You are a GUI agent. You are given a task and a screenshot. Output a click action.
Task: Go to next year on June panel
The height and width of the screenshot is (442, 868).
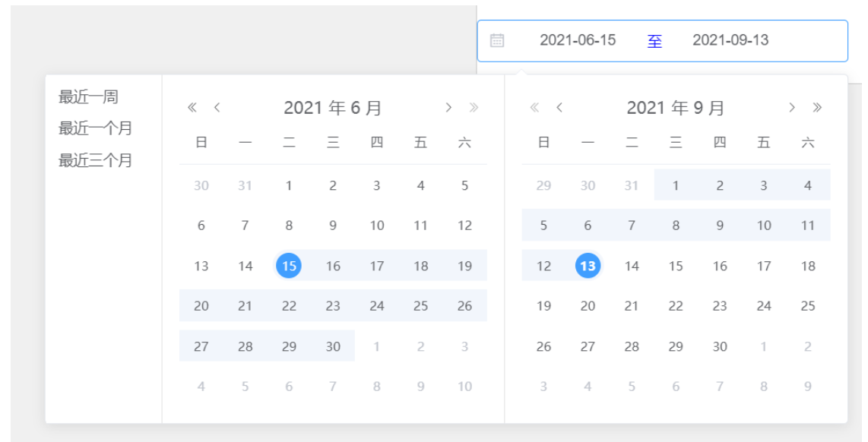coord(474,108)
